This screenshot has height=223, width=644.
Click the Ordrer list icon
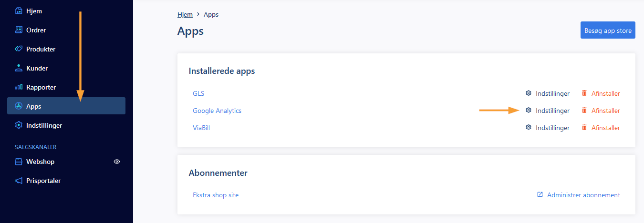pyautogui.click(x=19, y=30)
